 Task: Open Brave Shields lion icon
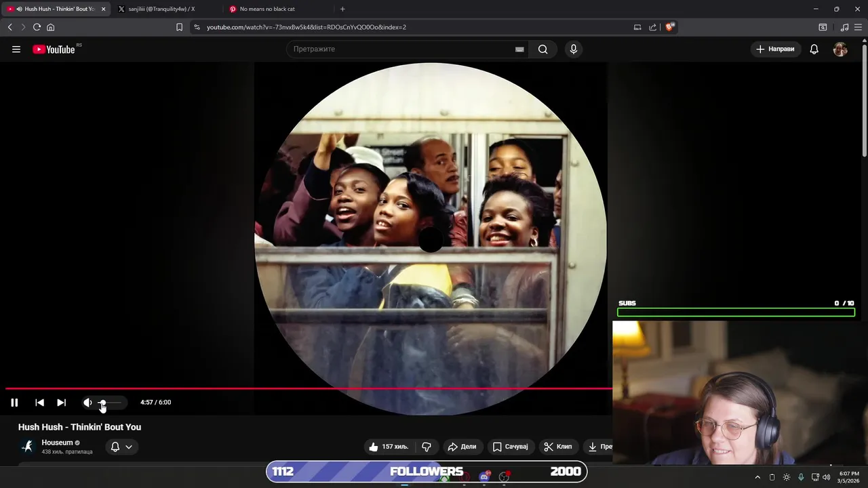[669, 27]
